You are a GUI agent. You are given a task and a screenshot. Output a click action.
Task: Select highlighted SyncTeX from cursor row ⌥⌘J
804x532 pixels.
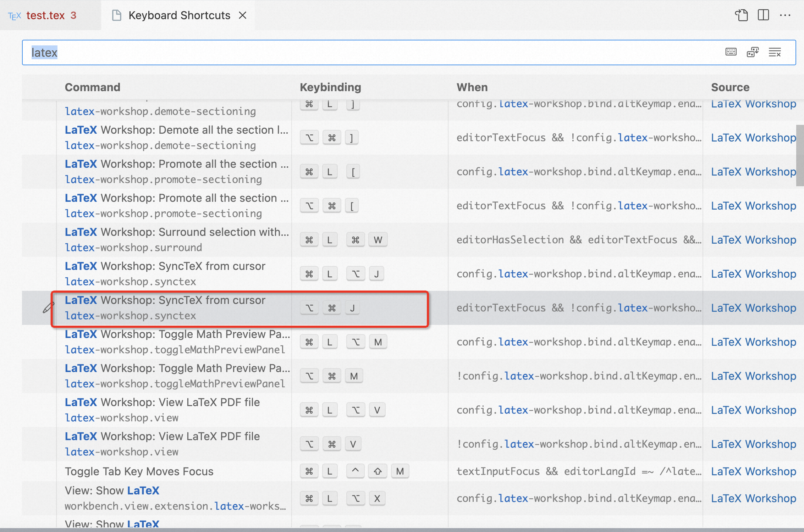(413, 308)
